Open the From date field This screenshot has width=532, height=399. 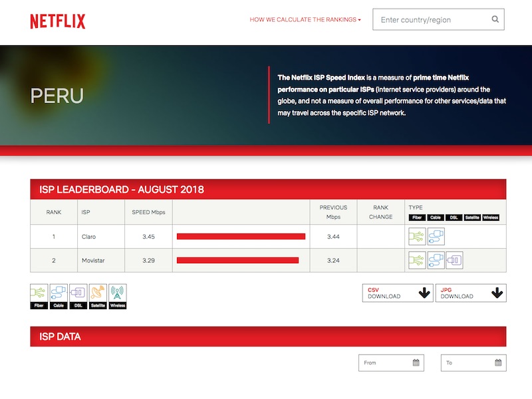(391, 362)
